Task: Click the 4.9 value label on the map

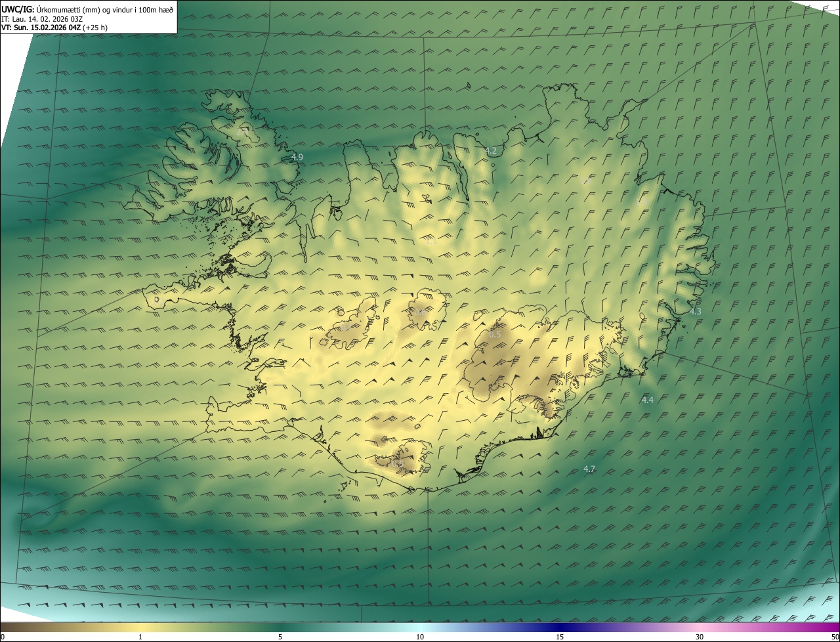Action: click(297, 158)
